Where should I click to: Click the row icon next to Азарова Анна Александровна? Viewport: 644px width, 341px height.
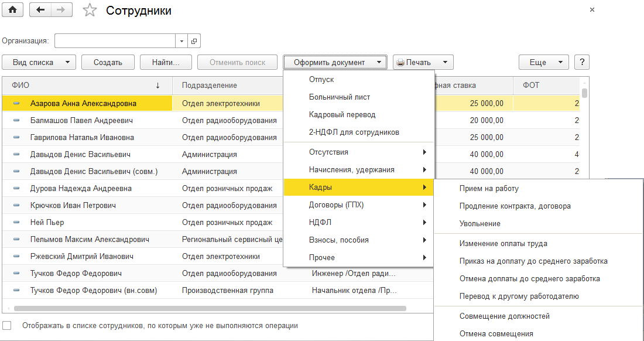[x=16, y=104]
